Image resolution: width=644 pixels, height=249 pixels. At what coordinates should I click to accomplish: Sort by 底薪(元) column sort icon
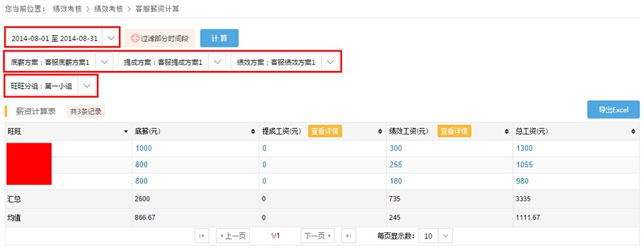click(253, 132)
